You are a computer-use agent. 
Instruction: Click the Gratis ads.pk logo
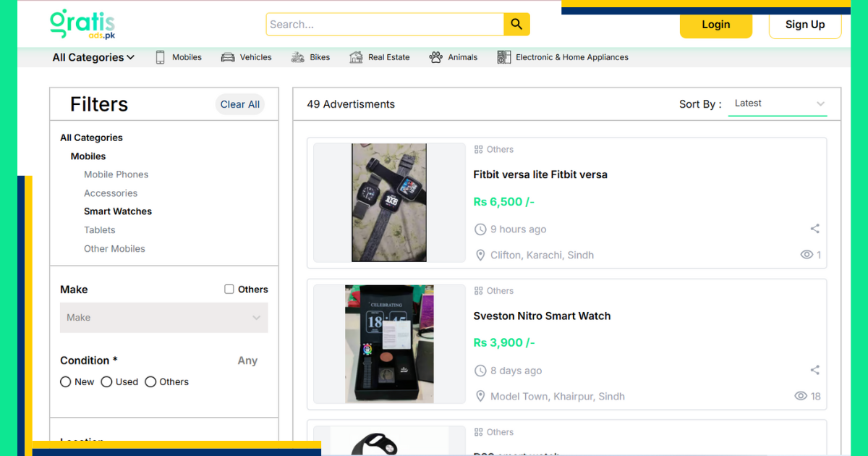(82, 24)
